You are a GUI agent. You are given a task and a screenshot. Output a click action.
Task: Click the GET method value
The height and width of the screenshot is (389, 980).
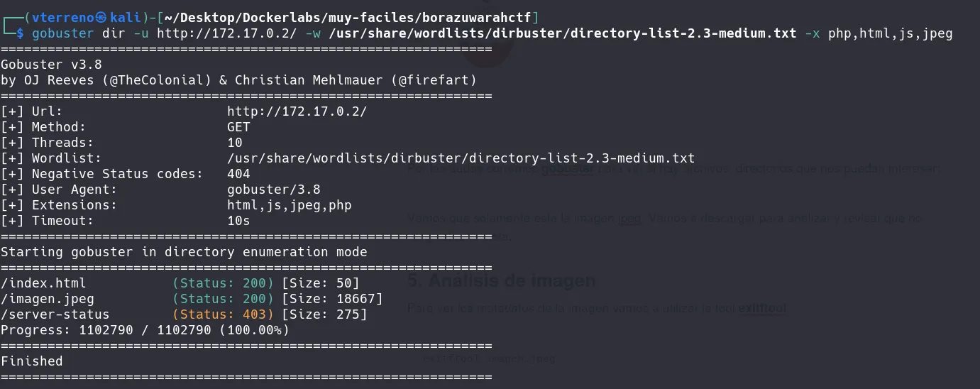point(238,127)
